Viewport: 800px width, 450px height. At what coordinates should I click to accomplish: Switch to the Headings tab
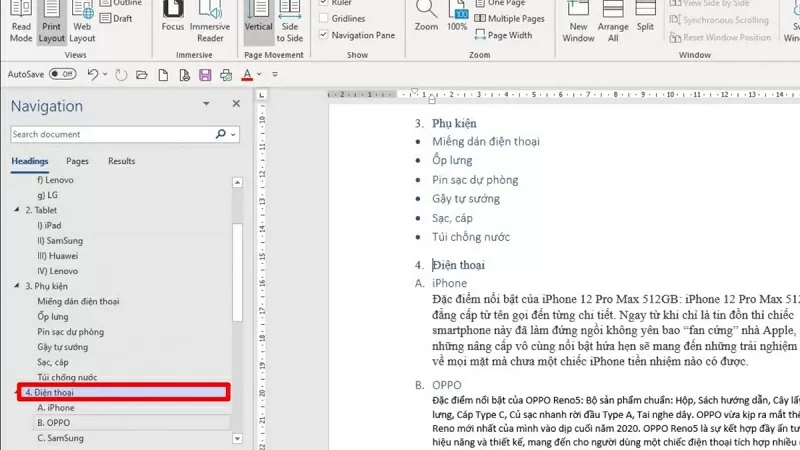pos(30,161)
